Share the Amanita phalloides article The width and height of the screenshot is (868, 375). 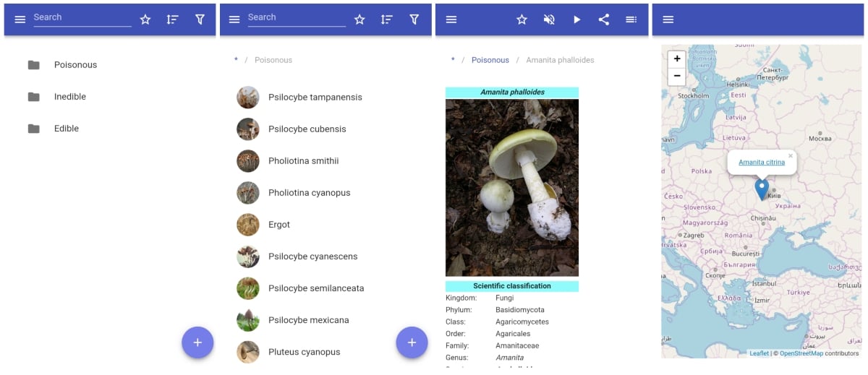(x=604, y=20)
